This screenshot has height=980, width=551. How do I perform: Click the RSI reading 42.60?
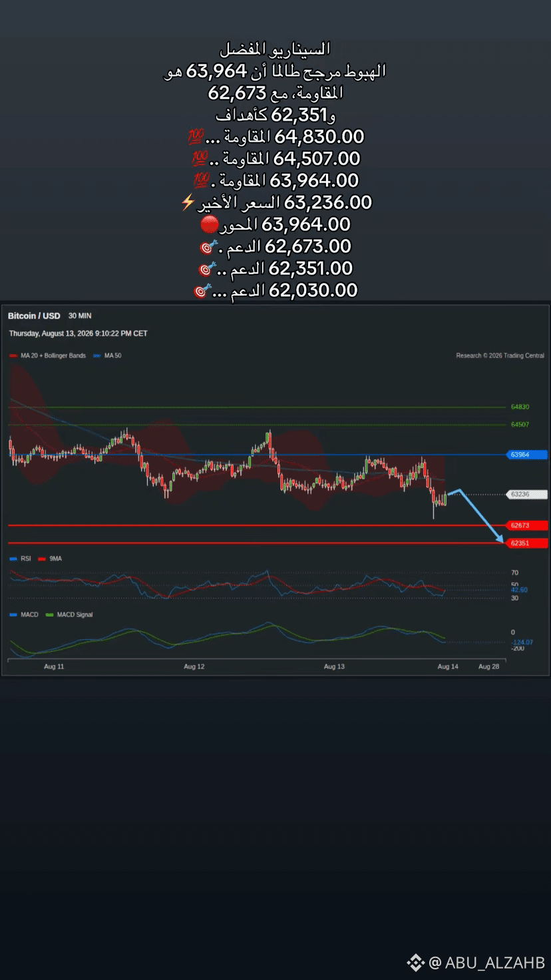[x=519, y=590]
